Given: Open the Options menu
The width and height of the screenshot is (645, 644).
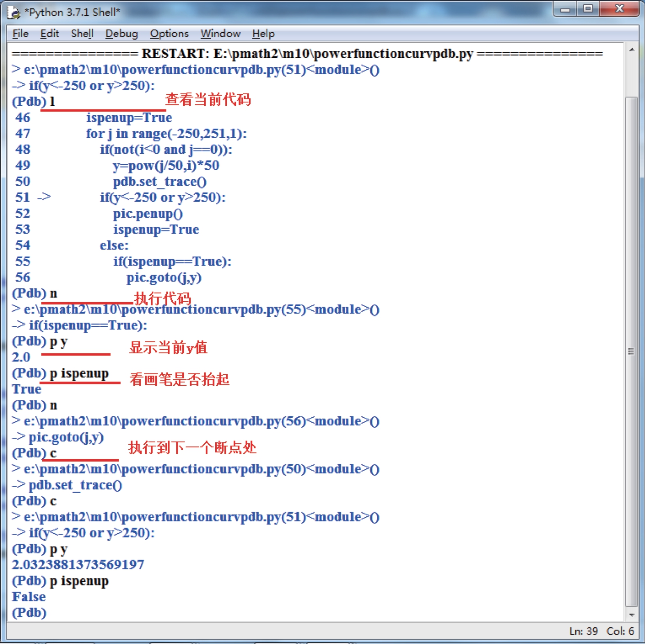Looking at the screenshot, I should (x=169, y=34).
